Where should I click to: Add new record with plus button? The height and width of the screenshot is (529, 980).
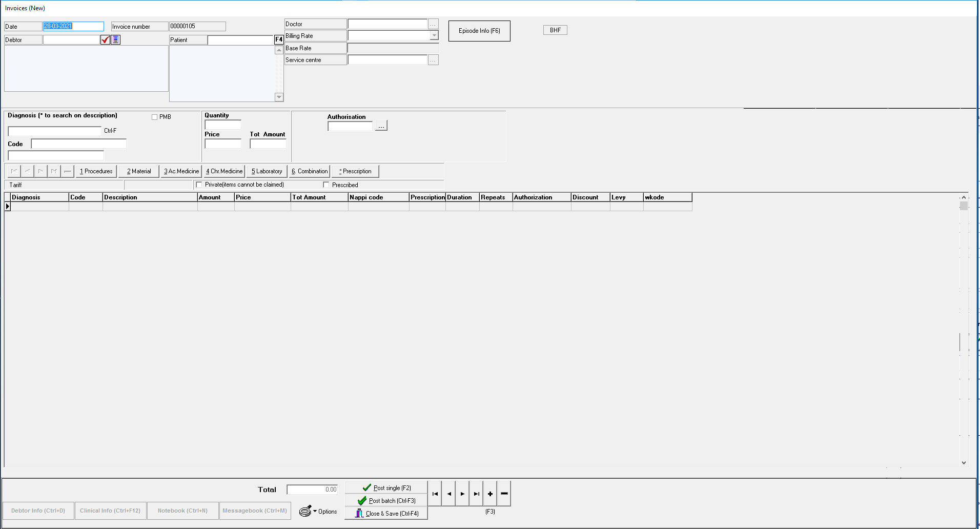(x=490, y=494)
